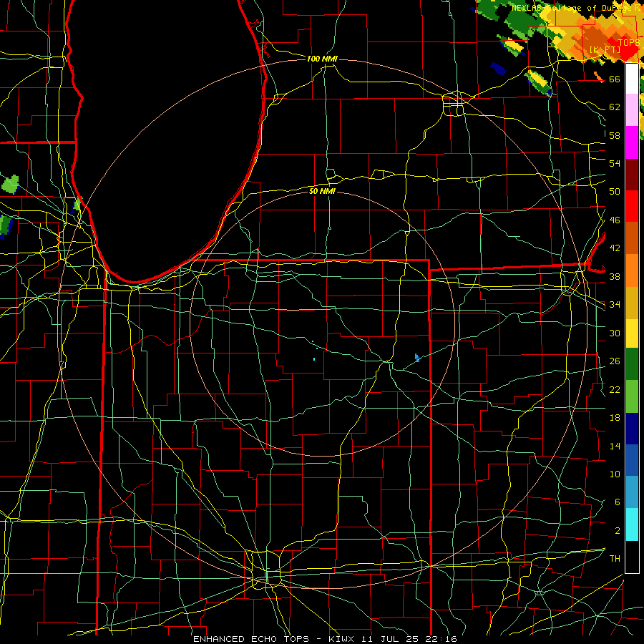Click the cyan swatch near the 2 label
The height and width of the screenshot is (644, 644).
[x=632, y=524]
